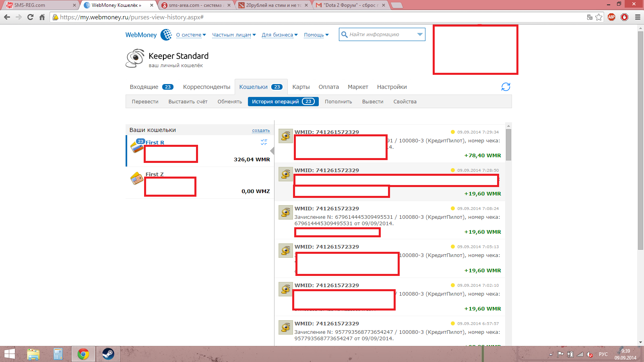Show hidden tray icons arrow
Viewport: 644px width, 362px height.
[551, 354]
